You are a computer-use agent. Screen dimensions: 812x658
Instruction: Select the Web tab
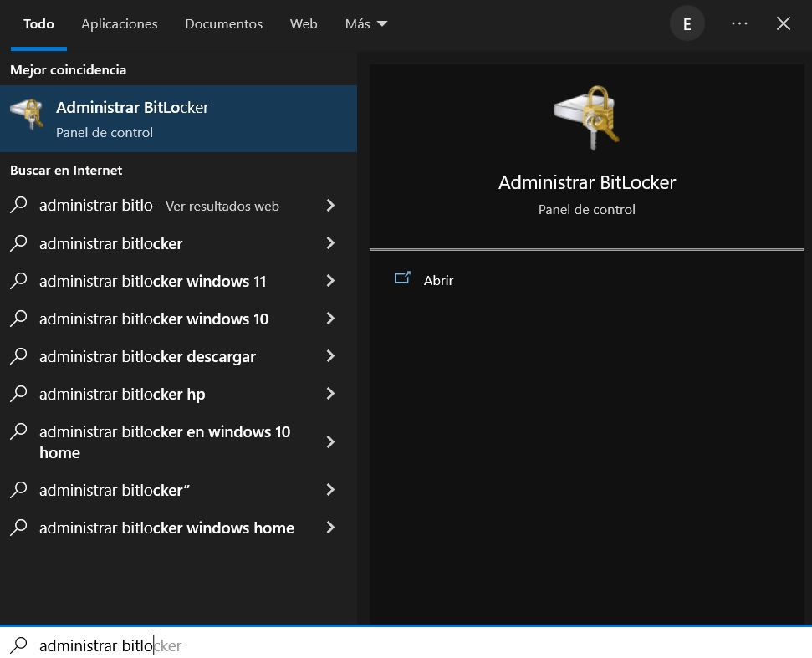(x=304, y=24)
